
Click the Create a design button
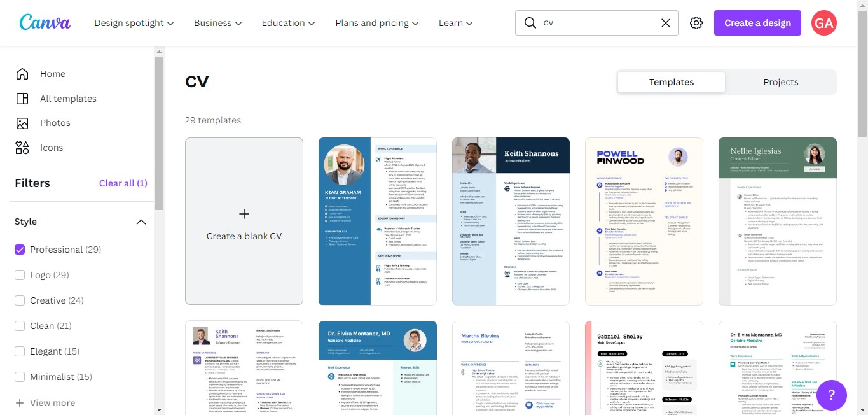[757, 23]
